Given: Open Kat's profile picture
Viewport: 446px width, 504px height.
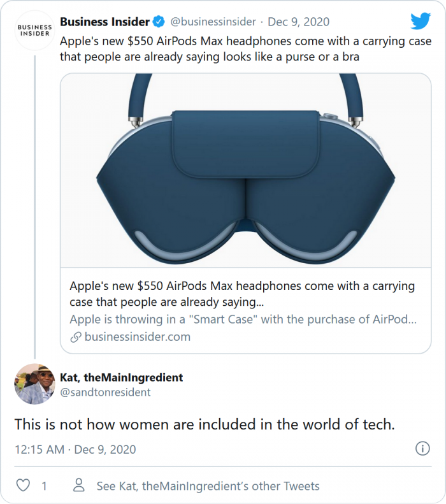Looking at the screenshot, I should click(x=34, y=384).
